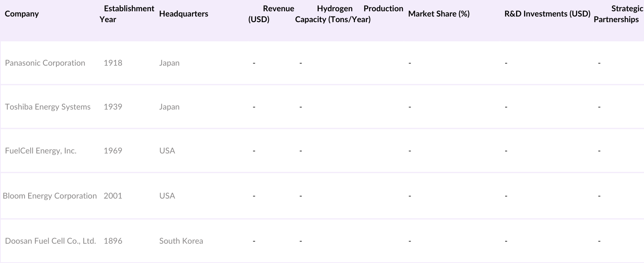This screenshot has width=644, height=263.
Task: Select the Doosan Fuel Cell Co., Ltd. cell
Action: (x=50, y=241)
